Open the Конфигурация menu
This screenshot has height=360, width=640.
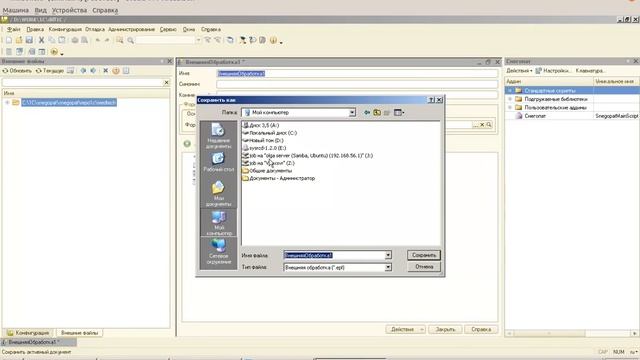pyautogui.click(x=65, y=29)
